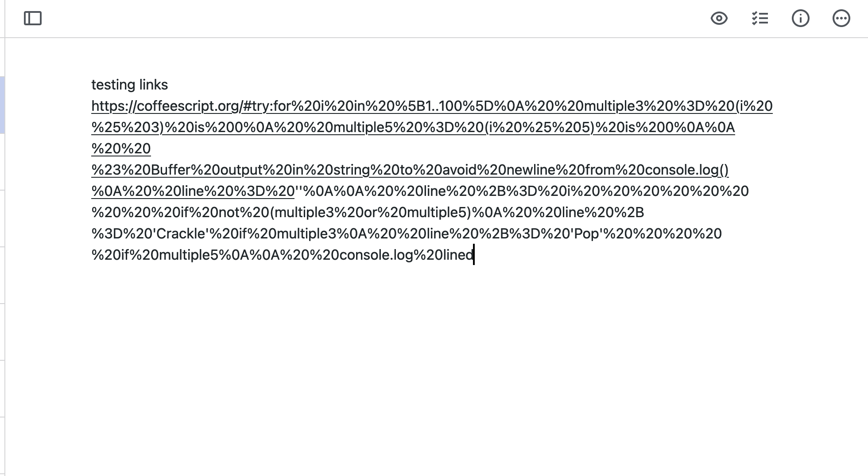Select the eye icon to render the markdown
This screenshot has width=868, height=476.
click(x=719, y=19)
